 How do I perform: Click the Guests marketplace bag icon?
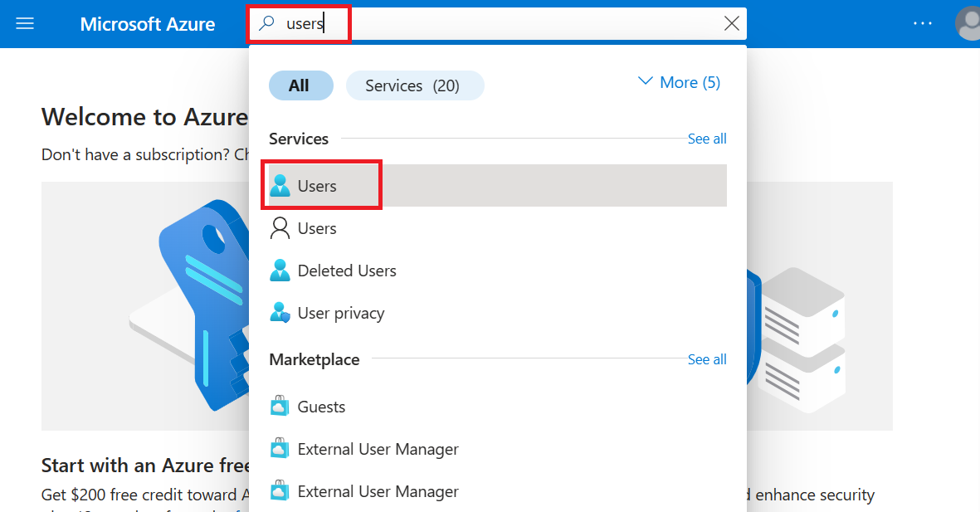tap(280, 406)
